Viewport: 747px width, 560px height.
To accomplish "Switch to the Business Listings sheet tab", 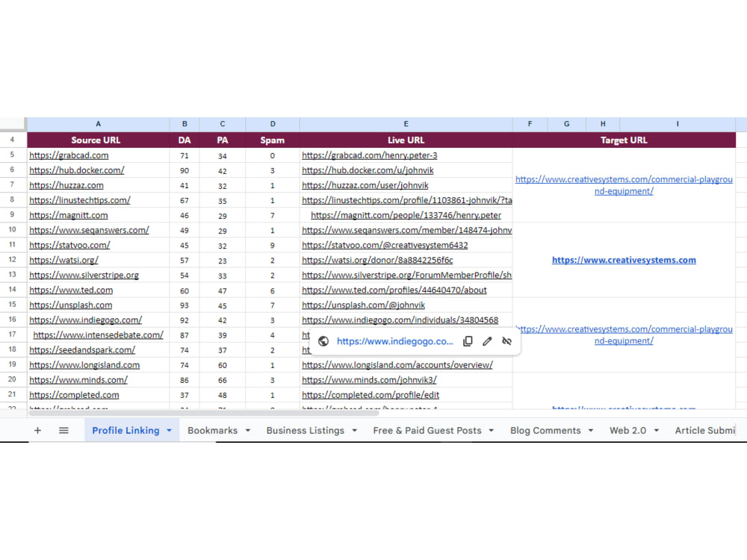I will [x=306, y=431].
